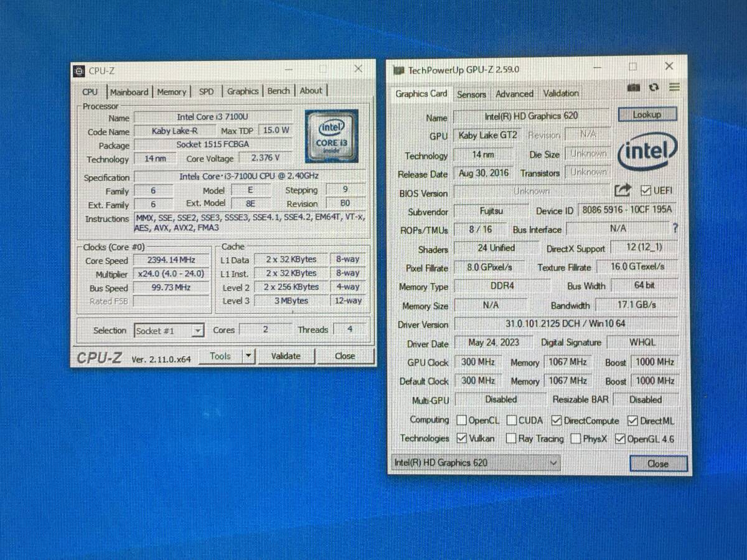Image resolution: width=747 pixels, height=560 pixels.
Task: Click the Tools button in CPU-Z
Action: pos(220,357)
